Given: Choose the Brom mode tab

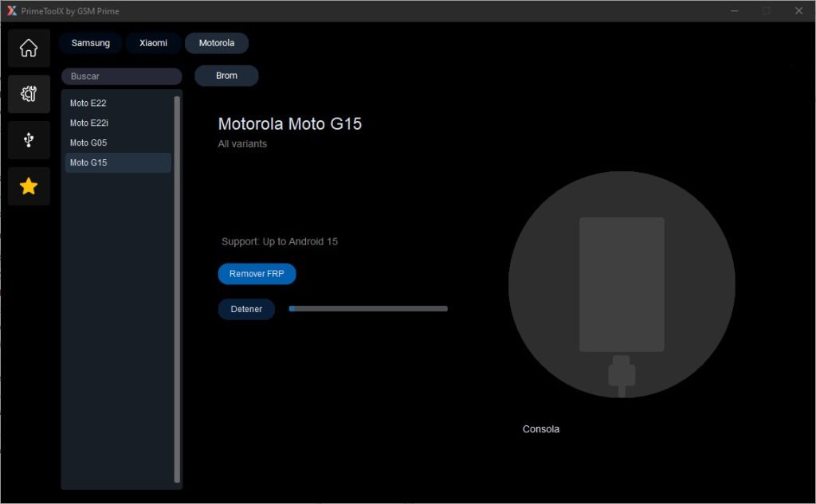Looking at the screenshot, I should pos(226,76).
